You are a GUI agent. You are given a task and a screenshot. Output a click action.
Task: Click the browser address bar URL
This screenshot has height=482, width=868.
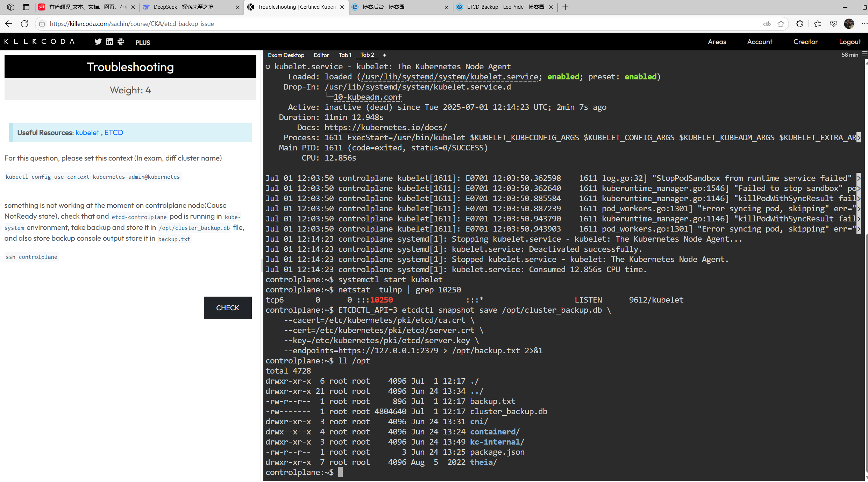pos(132,24)
